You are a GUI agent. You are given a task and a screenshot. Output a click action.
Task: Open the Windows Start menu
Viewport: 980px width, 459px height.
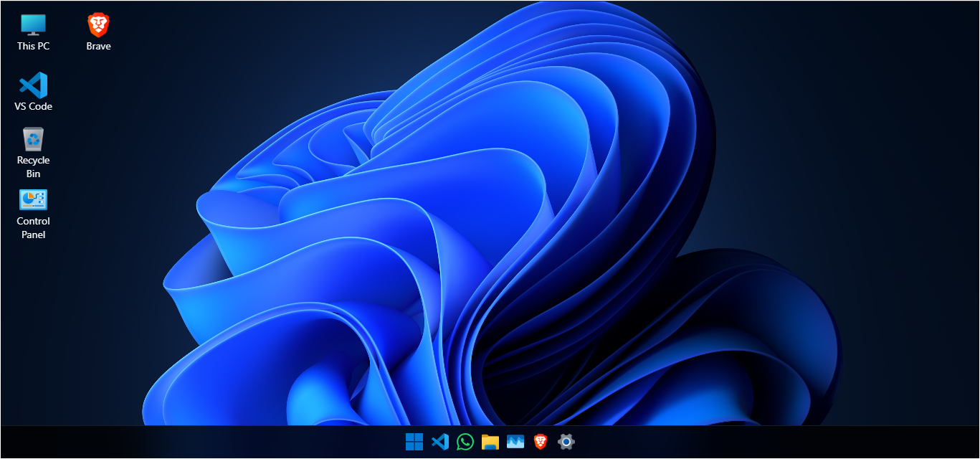coord(414,443)
